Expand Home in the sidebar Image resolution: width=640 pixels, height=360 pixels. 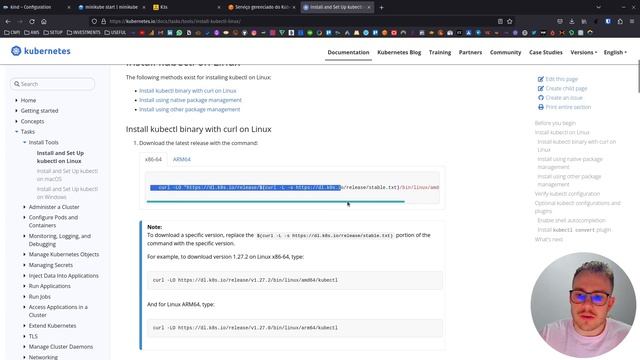tap(16, 100)
